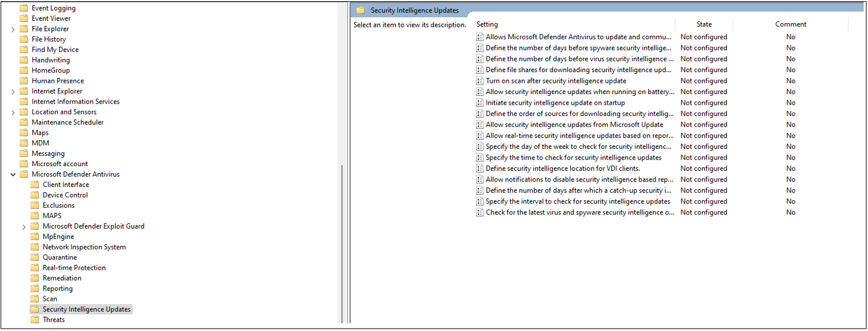Expand the Location and Sensors node
Screen dimensions: 868x331
[x=13, y=113]
